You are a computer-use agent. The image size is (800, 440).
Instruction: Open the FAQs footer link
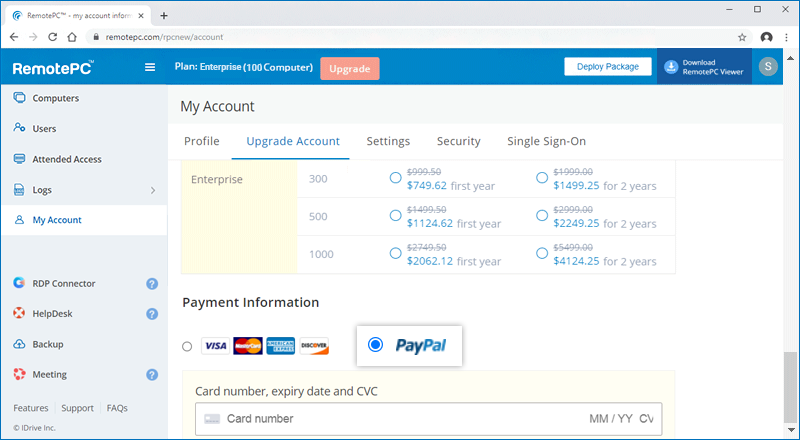pos(117,408)
